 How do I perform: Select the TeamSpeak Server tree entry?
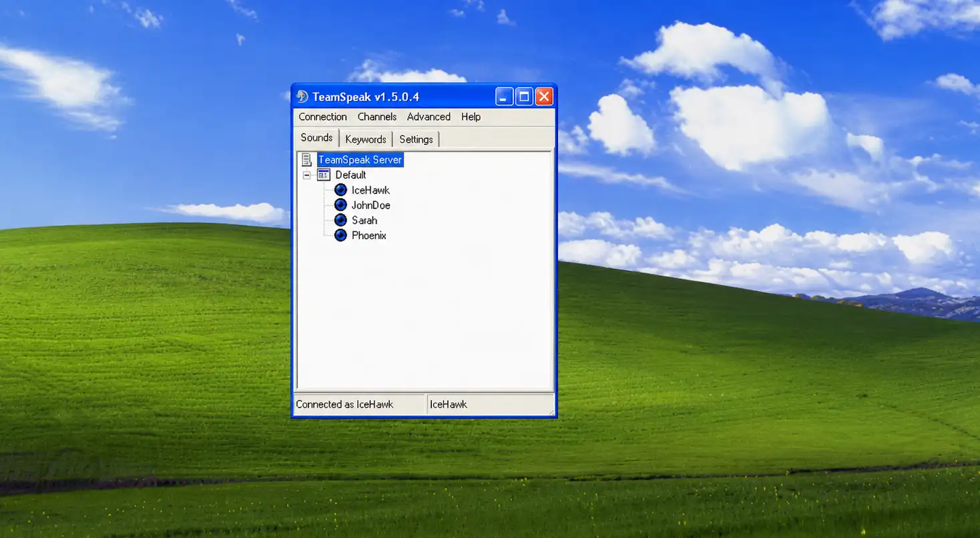(x=360, y=160)
